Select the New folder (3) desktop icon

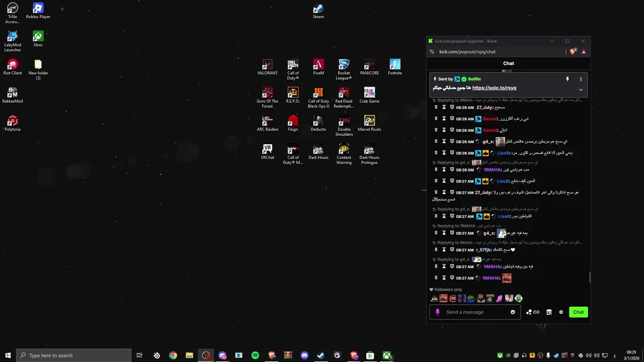coord(38,69)
